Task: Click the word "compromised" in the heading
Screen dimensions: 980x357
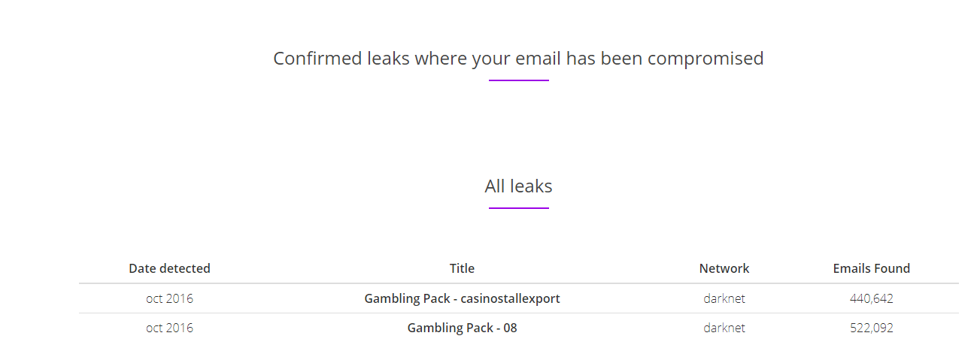Action: (705, 58)
